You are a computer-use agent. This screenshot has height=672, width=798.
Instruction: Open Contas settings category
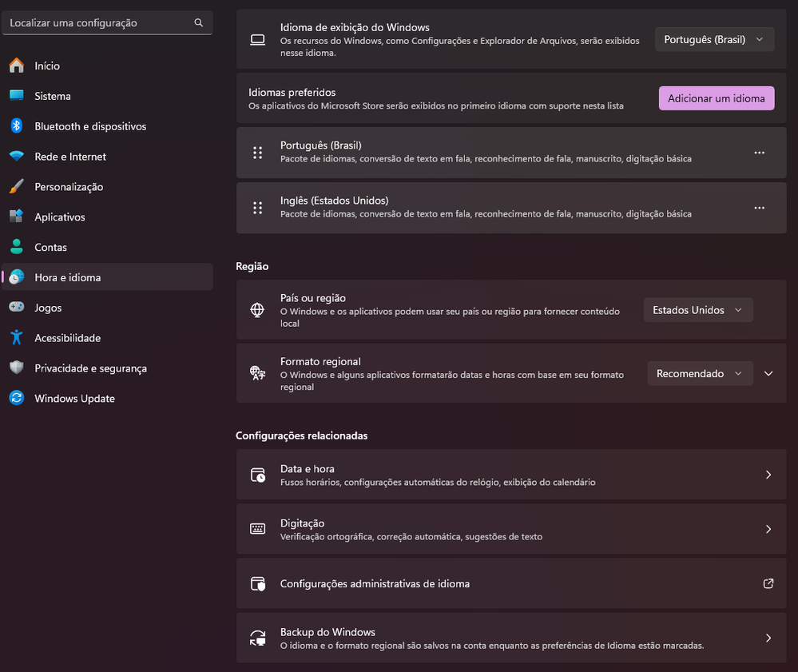(x=107, y=247)
